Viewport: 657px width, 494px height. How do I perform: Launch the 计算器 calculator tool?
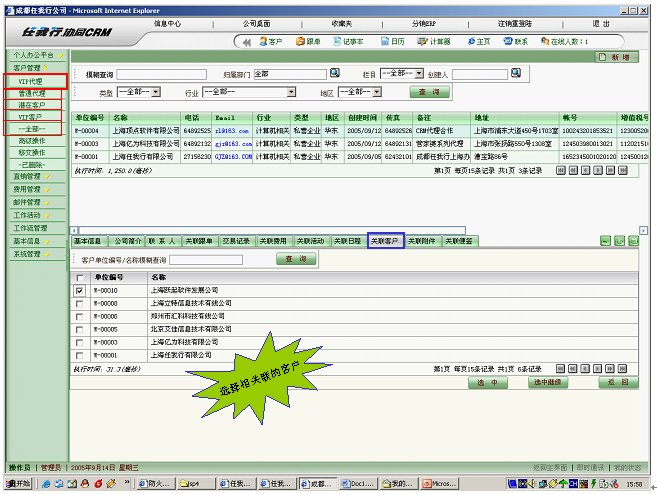(x=434, y=42)
